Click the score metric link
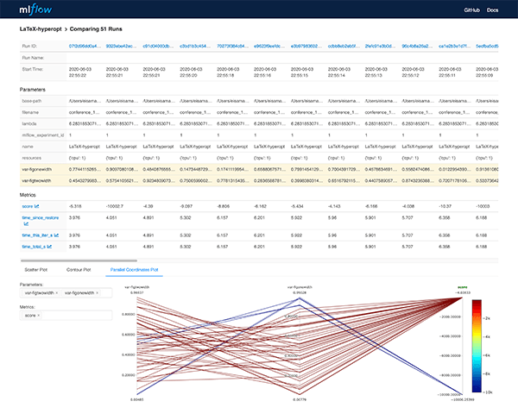Screen dimensions: 518x420 point(28,206)
